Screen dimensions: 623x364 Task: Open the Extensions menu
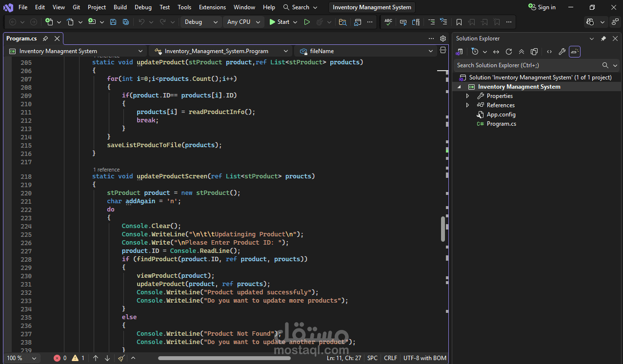pos(213,7)
